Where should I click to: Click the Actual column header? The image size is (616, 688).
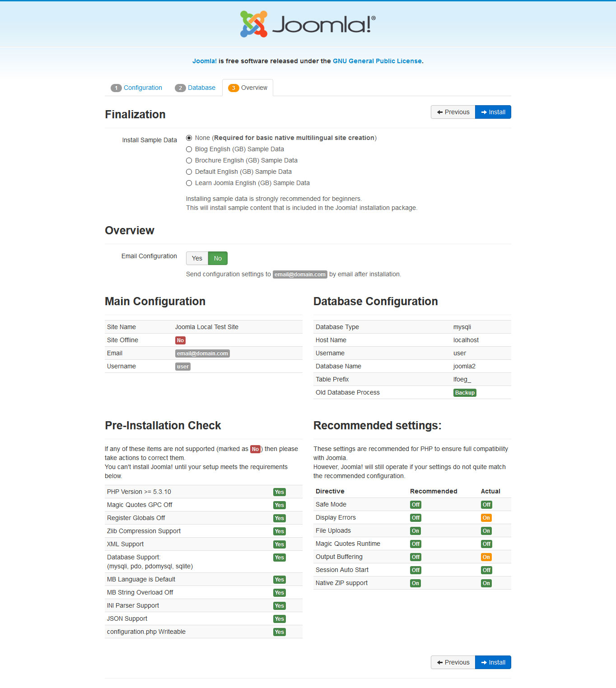[x=490, y=491]
